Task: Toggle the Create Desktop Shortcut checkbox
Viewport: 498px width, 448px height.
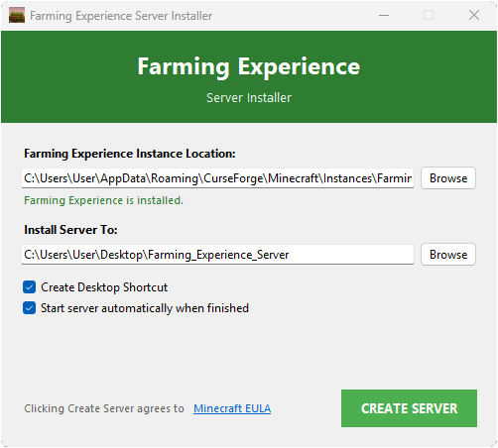Action: point(30,287)
